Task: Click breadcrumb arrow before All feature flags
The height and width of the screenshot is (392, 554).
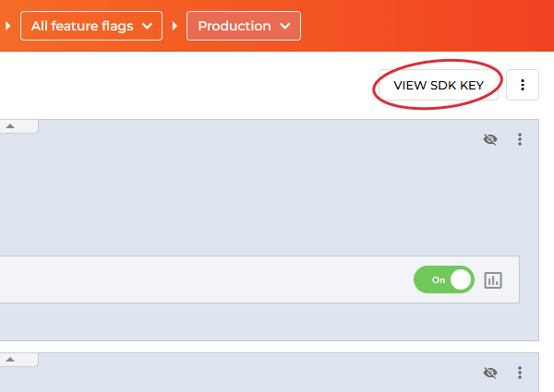Action: click(8, 26)
